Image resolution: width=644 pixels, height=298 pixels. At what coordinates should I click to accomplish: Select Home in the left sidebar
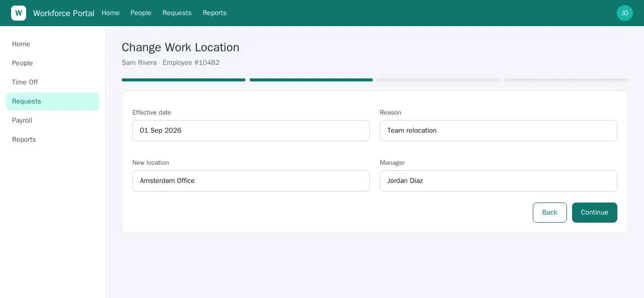[52, 44]
